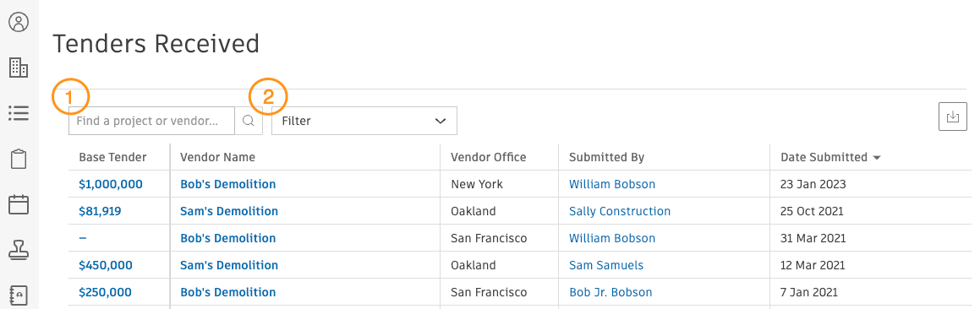Toggle Date Submitted sort arrow
The height and width of the screenshot is (309, 980).
coord(876,158)
